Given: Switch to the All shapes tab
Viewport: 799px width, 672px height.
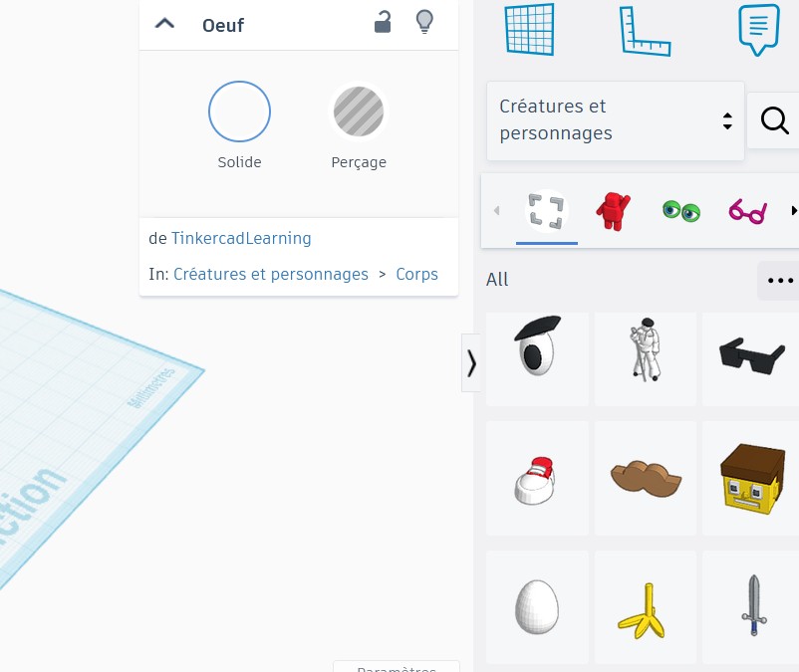Looking at the screenshot, I should click(546, 211).
